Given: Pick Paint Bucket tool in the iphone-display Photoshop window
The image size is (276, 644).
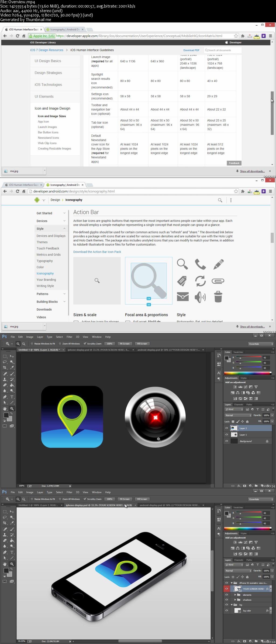Looking at the screenshot, I should (12, 540).
